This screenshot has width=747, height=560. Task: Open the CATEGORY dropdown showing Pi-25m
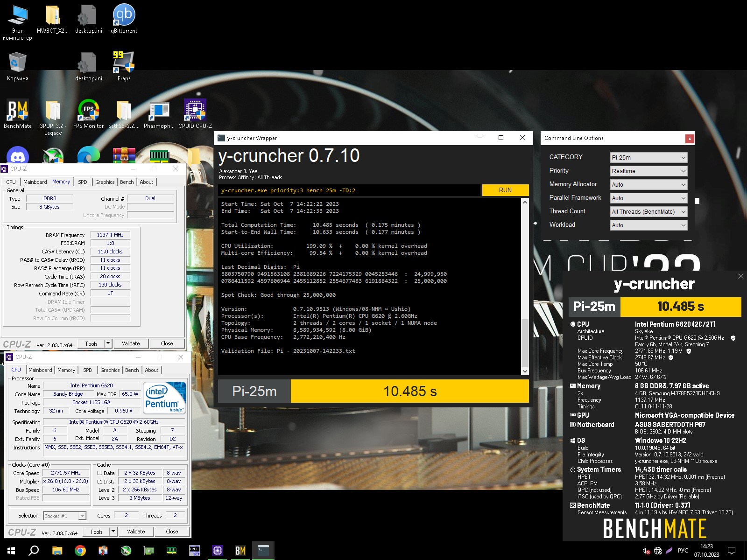tap(648, 157)
